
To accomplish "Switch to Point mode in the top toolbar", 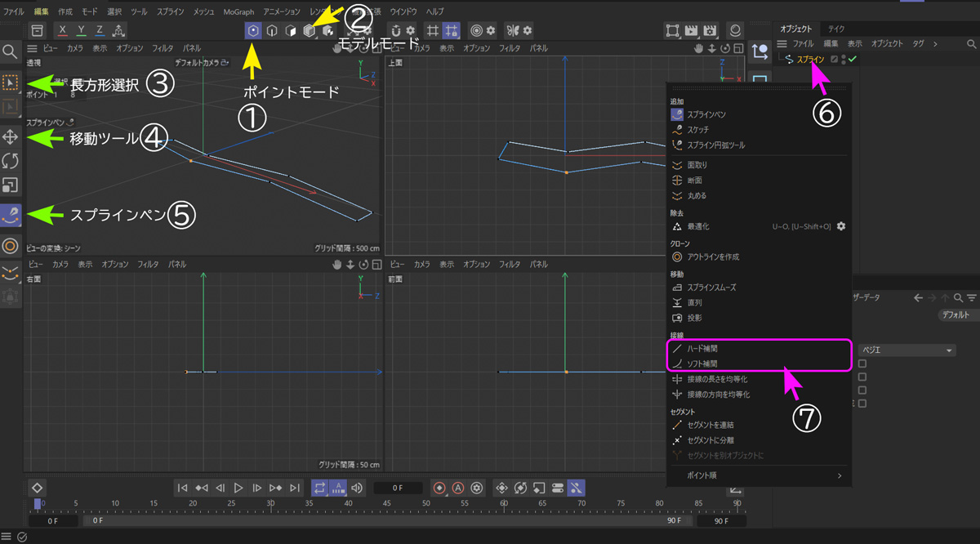I will click(x=253, y=30).
